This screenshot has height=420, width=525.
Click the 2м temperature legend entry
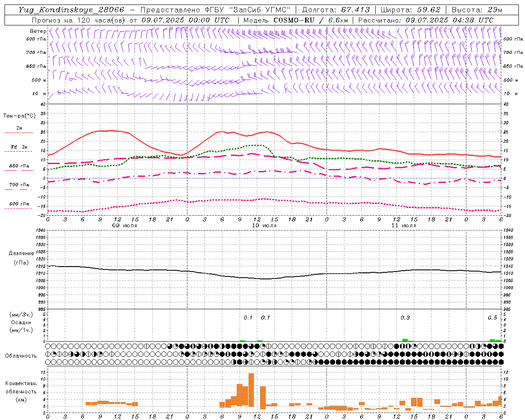pyautogui.click(x=19, y=128)
